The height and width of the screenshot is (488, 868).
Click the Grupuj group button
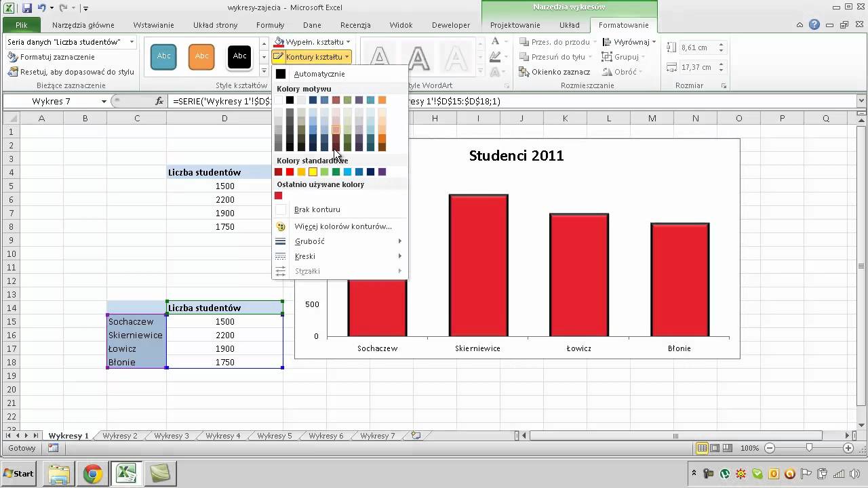click(624, 57)
